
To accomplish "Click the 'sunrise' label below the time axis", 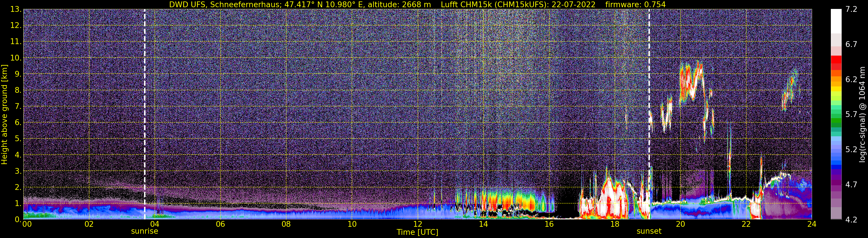I will click(145, 231).
